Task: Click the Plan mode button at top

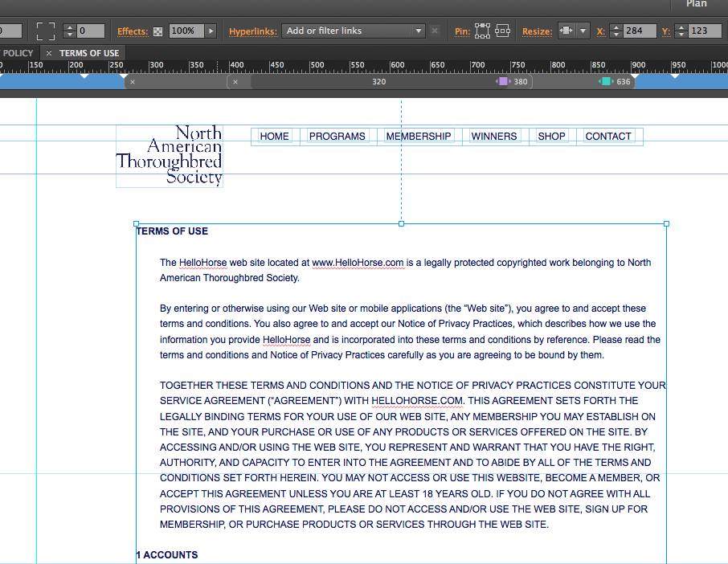Action: 697,4
